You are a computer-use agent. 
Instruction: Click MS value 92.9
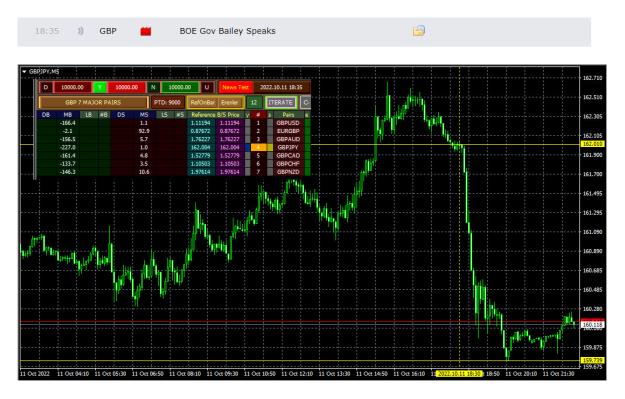144,131
